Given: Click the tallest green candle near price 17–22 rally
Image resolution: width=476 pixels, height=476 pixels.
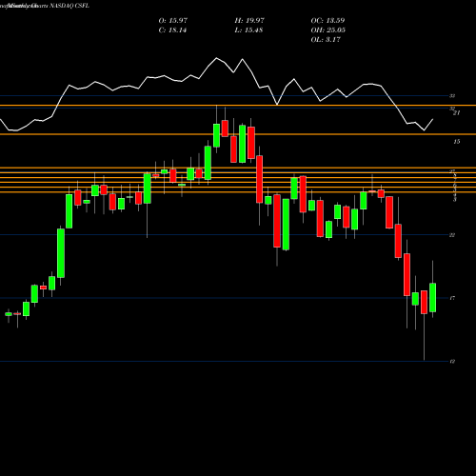Looking at the screenshot, I should (61, 253).
